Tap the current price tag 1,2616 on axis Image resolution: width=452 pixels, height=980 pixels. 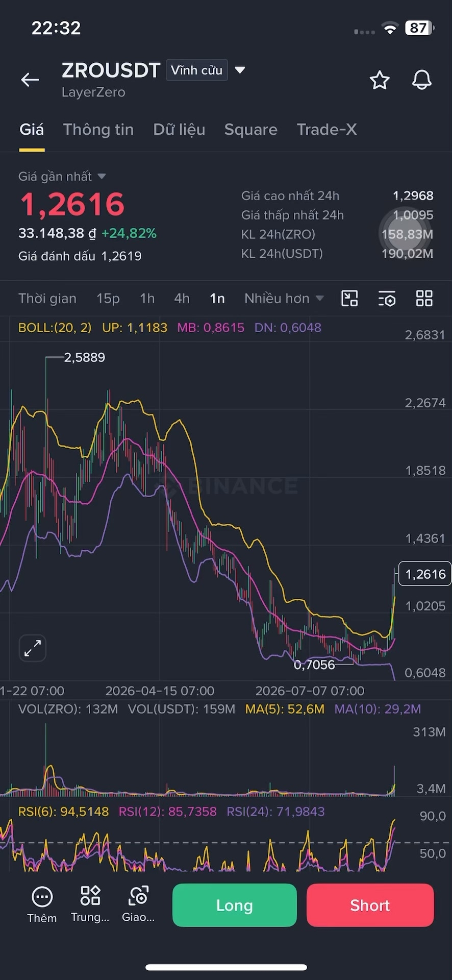pyautogui.click(x=425, y=574)
